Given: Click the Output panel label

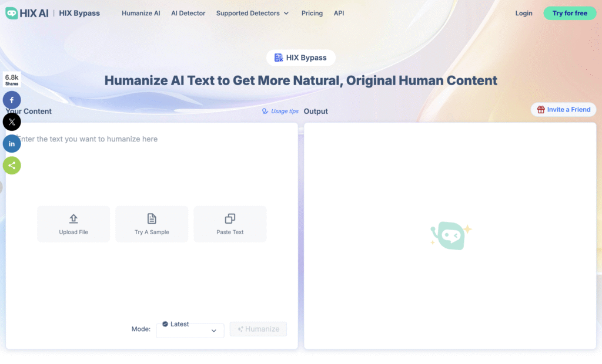Looking at the screenshot, I should pyautogui.click(x=316, y=111).
